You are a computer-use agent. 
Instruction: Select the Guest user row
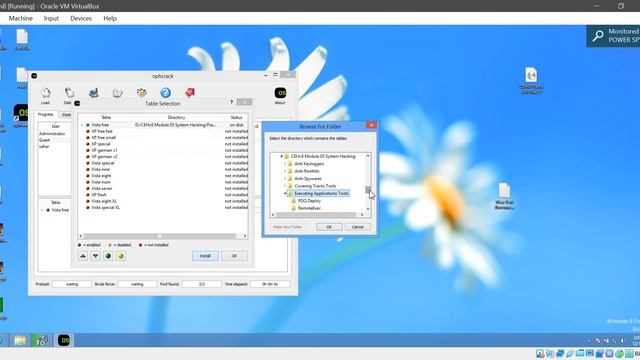tap(54, 140)
